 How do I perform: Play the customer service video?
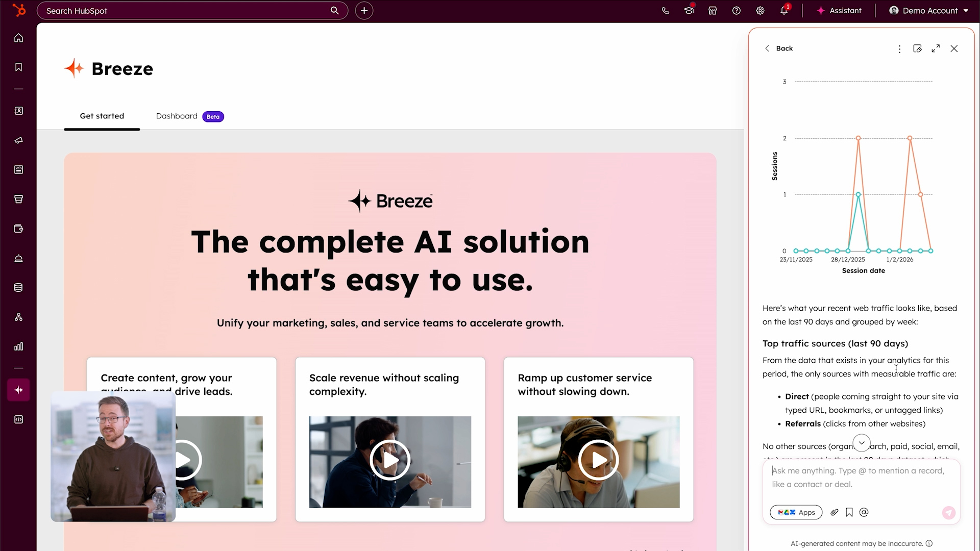click(598, 460)
